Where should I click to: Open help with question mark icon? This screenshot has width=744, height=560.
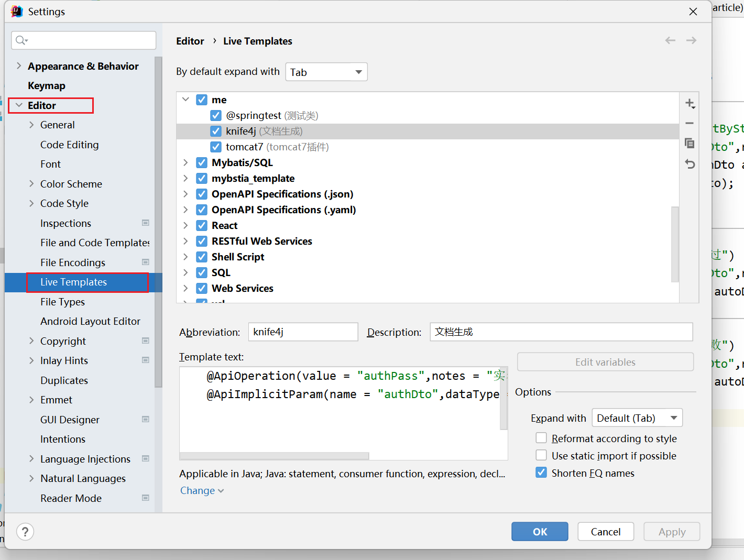[x=25, y=532]
